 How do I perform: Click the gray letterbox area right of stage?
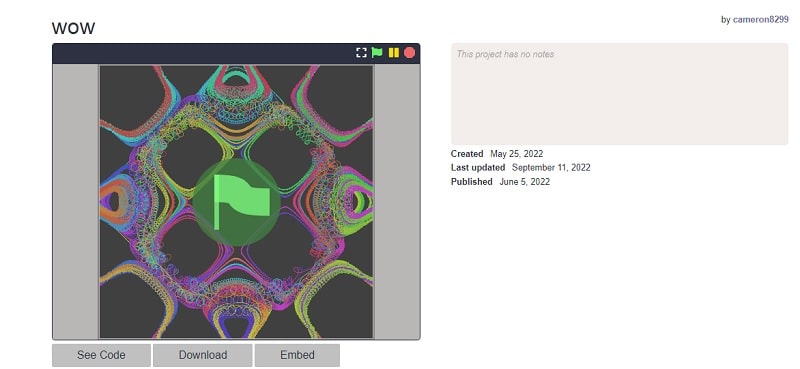[397, 202]
